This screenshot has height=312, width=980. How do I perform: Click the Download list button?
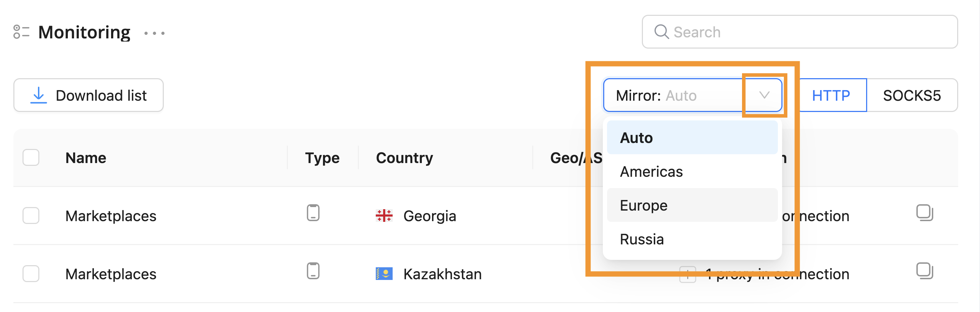[x=89, y=95]
